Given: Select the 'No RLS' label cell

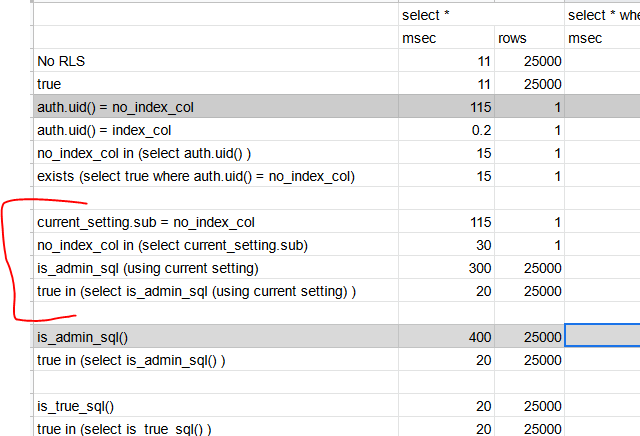Looking at the screenshot, I should (x=216, y=61).
